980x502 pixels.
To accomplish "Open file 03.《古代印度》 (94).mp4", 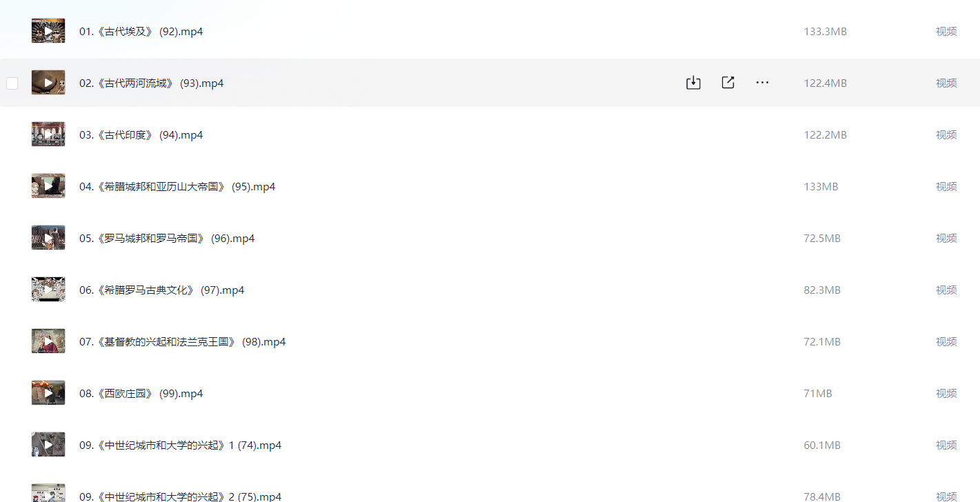I will click(x=141, y=135).
